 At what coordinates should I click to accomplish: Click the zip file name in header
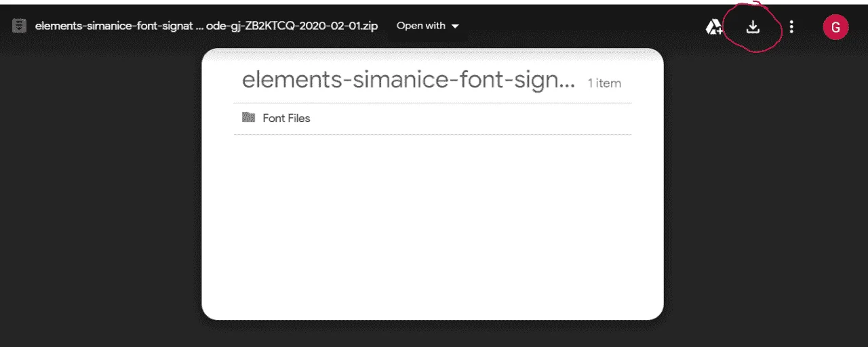(207, 26)
